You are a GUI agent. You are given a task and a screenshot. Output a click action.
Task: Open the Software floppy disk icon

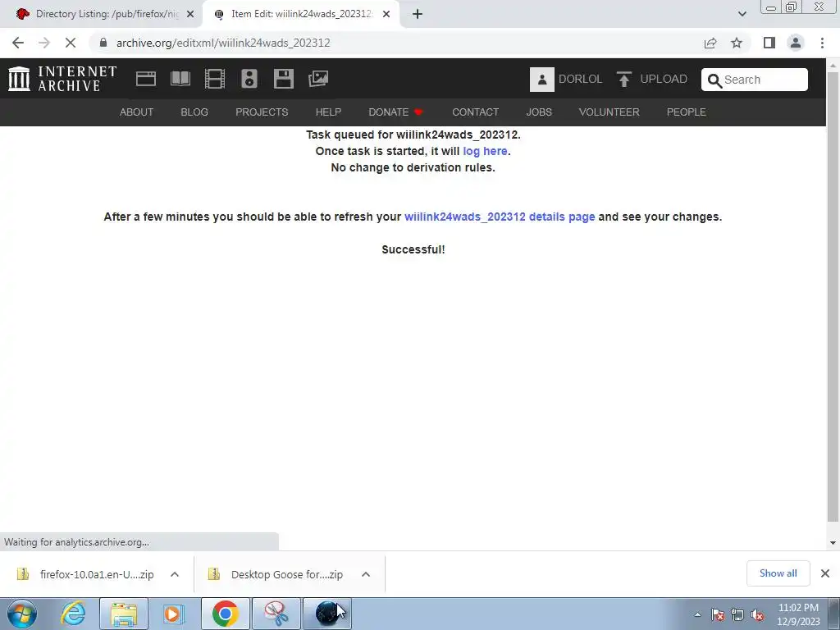(x=283, y=79)
